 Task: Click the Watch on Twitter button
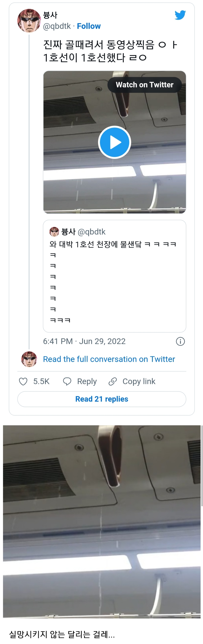[144, 85]
